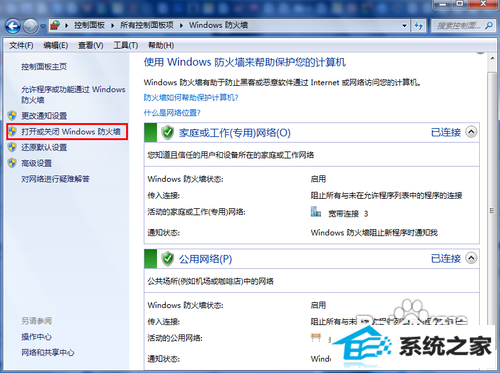Click 启用 firewall status in public network section

tap(318, 305)
